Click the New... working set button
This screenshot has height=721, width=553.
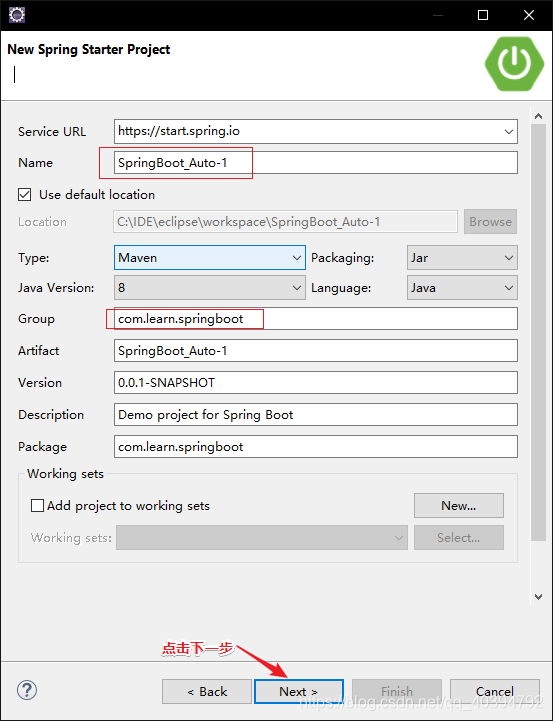(459, 506)
